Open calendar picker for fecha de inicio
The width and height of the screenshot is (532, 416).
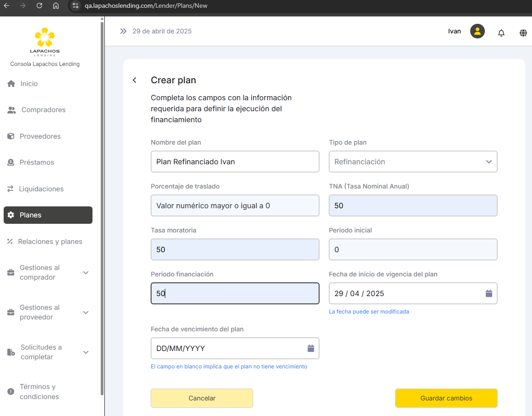(x=489, y=293)
